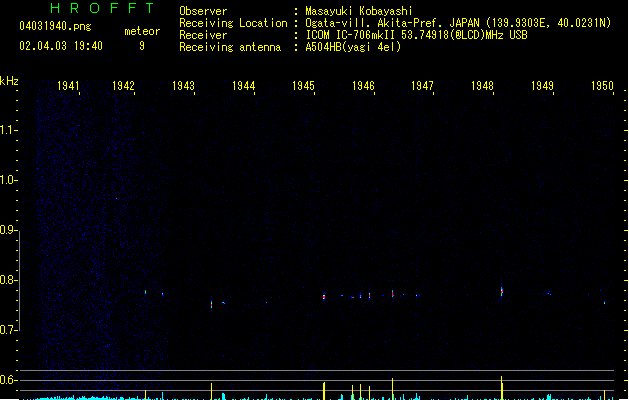Click the 1945 time axis label
This screenshot has width=629, height=400.
coord(303,86)
